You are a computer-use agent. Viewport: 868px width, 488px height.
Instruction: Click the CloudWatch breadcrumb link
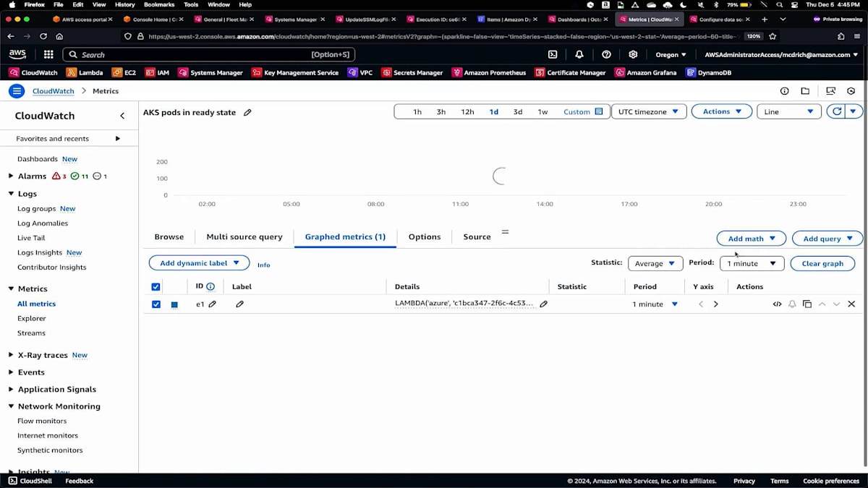(x=54, y=91)
